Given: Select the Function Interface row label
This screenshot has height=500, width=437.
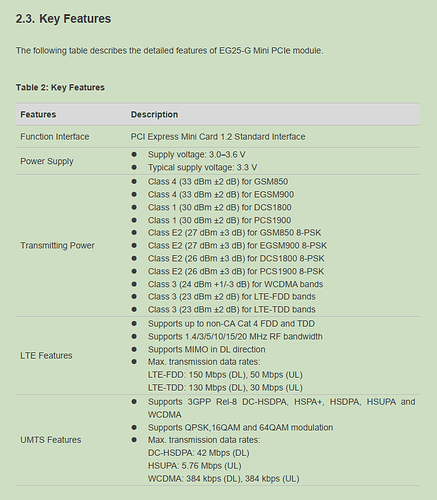Looking at the screenshot, I should pyautogui.click(x=55, y=137).
